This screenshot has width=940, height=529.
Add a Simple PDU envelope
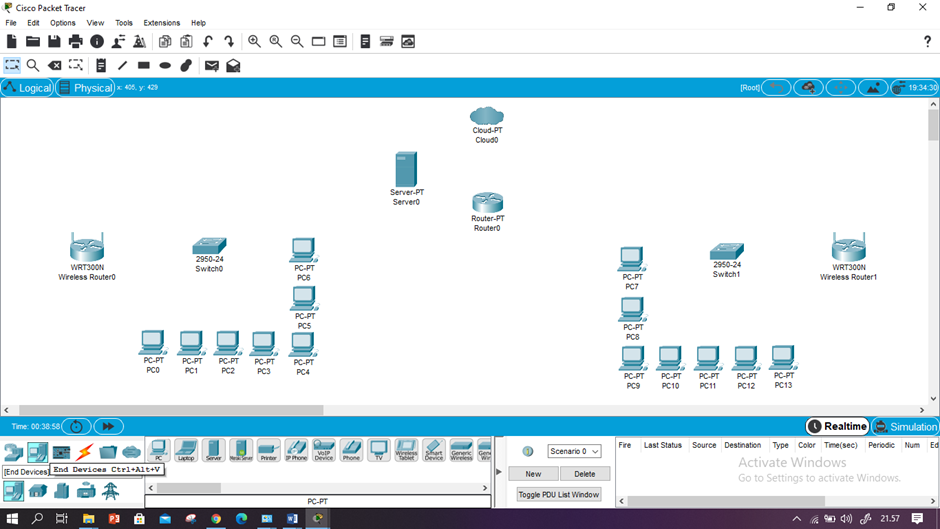[212, 65]
